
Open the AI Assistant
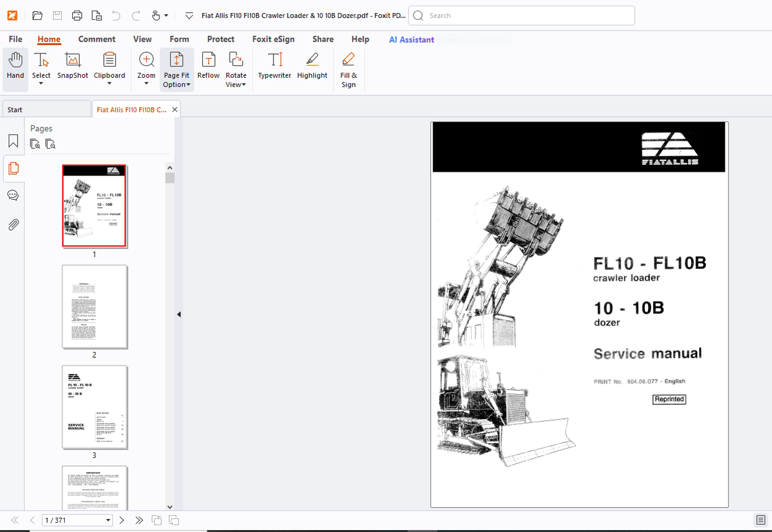click(x=411, y=39)
